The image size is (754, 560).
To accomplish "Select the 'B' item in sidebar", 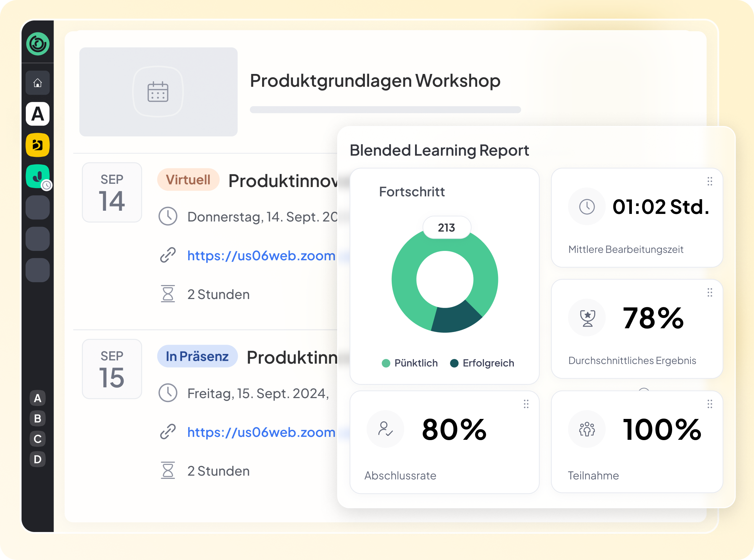I will point(38,419).
